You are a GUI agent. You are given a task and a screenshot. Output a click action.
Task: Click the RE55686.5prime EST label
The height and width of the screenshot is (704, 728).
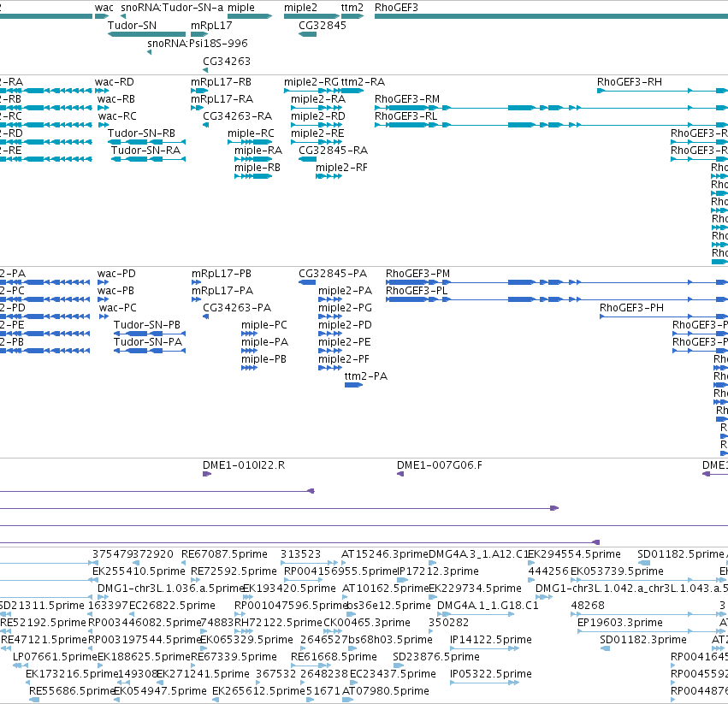[x=72, y=691]
